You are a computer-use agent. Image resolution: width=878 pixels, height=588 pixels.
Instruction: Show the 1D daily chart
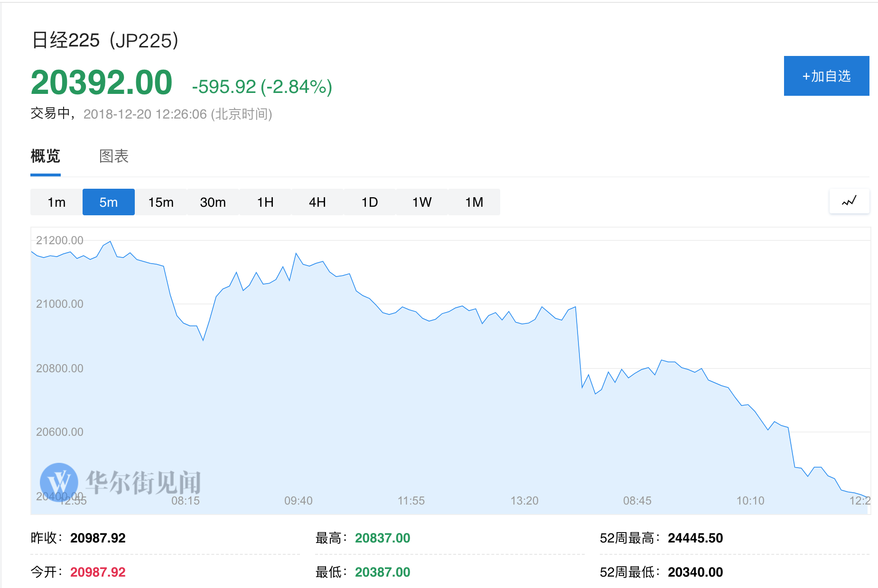(370, 202)
